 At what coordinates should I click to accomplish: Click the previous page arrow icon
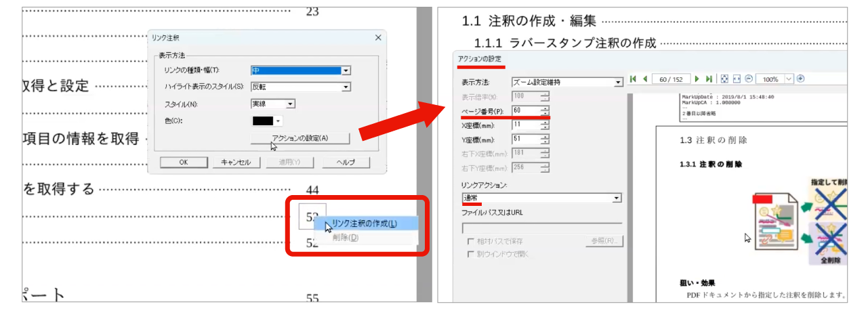coord(645,79)
